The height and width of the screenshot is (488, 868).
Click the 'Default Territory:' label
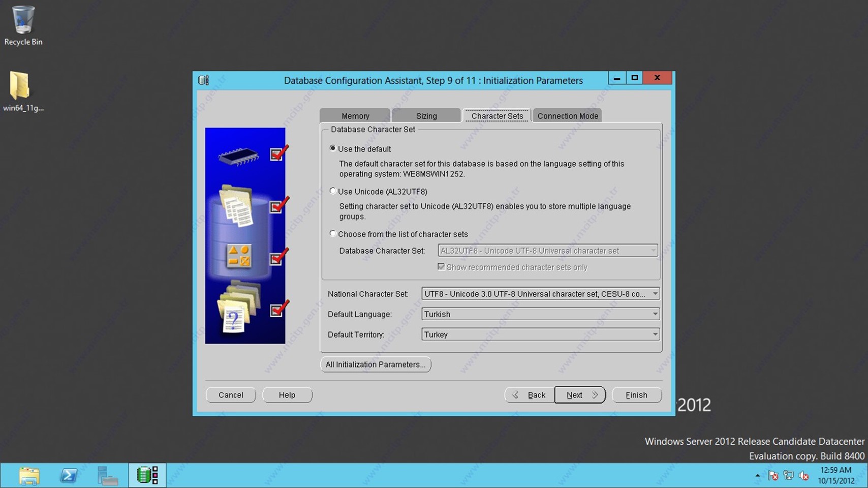[356, 334]
